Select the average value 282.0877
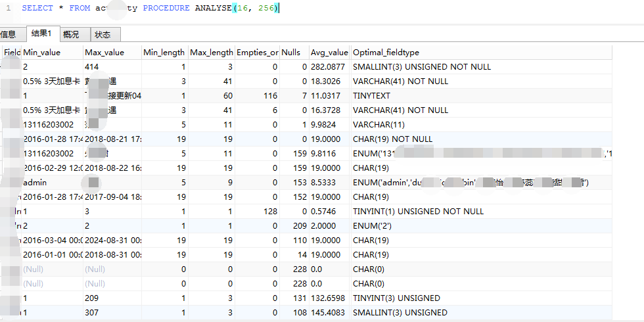This screenshot has height=322, width=644. pos(329,67)
